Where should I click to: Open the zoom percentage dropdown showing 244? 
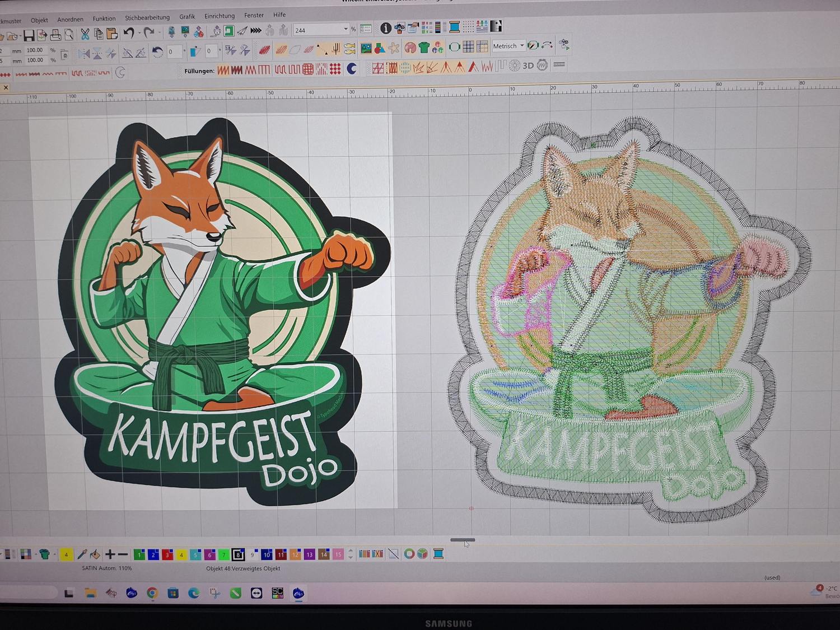point(346,29)
